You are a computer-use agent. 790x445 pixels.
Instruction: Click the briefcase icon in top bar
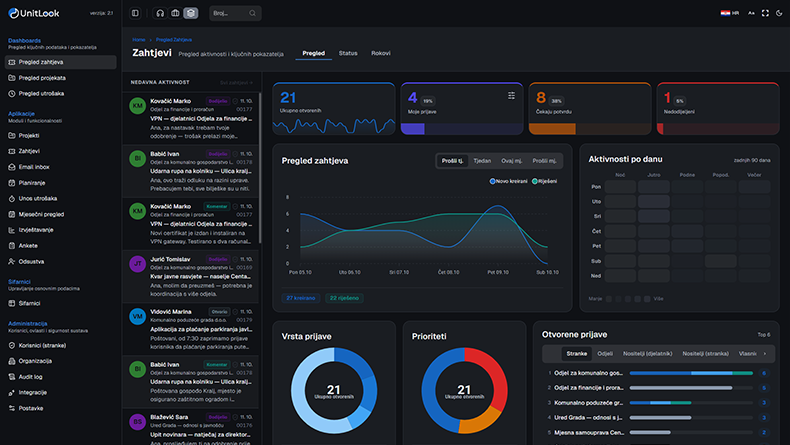coord(175,13)
